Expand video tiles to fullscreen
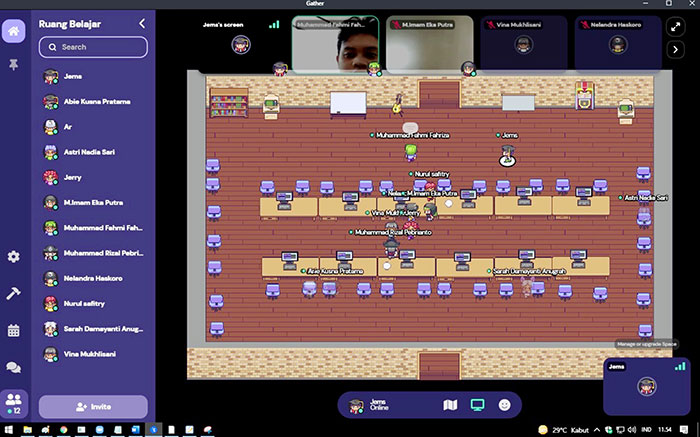700x437 pixels. click(x=675, y=27)
